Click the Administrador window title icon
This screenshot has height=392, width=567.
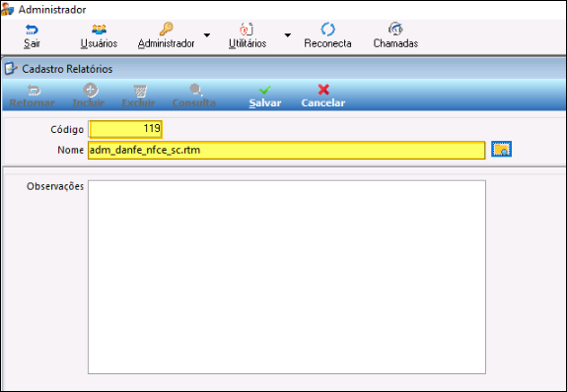(x=7, y=10)
